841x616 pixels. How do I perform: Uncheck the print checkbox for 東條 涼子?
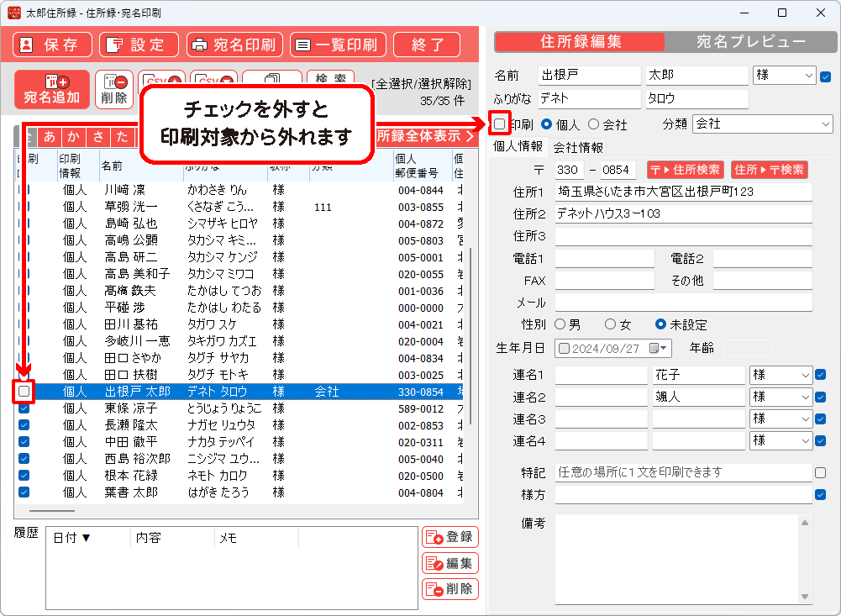[x=24, y=408]
